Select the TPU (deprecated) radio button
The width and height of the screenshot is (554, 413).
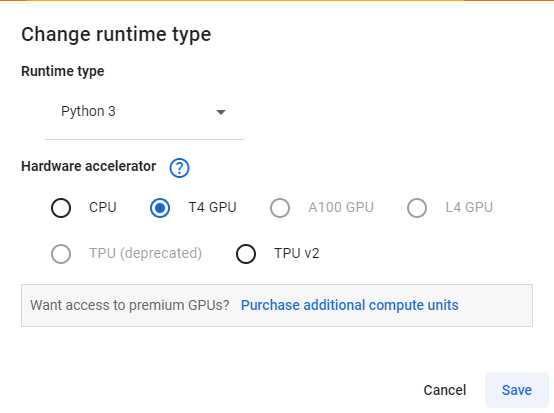pos(61,254)
